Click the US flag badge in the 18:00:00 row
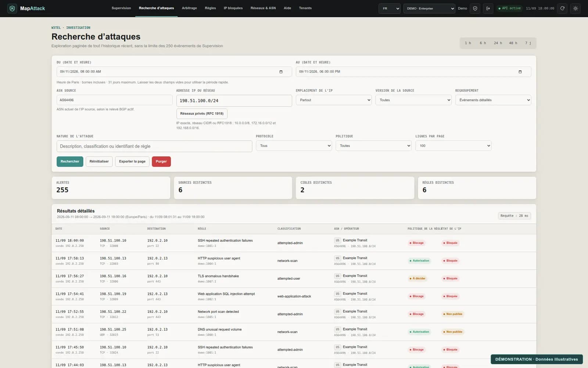Viewport: 588px width, 368px height. tap(337, 240)
